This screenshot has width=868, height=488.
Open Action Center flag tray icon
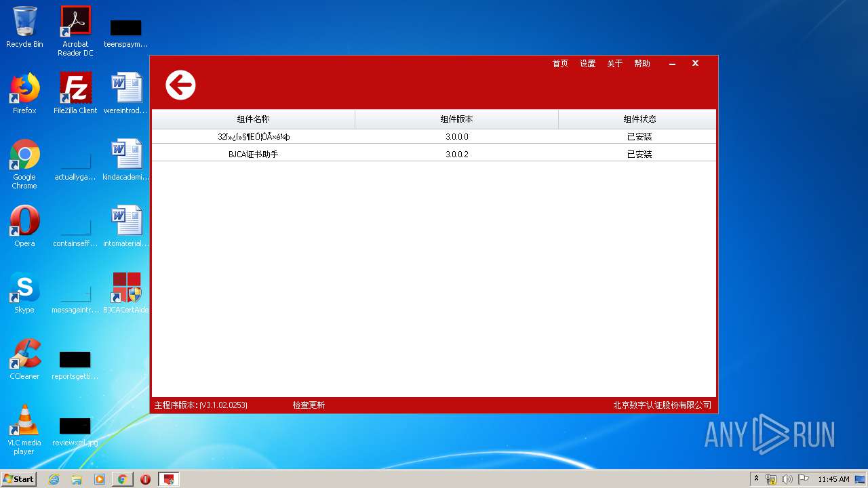(803, 479)
